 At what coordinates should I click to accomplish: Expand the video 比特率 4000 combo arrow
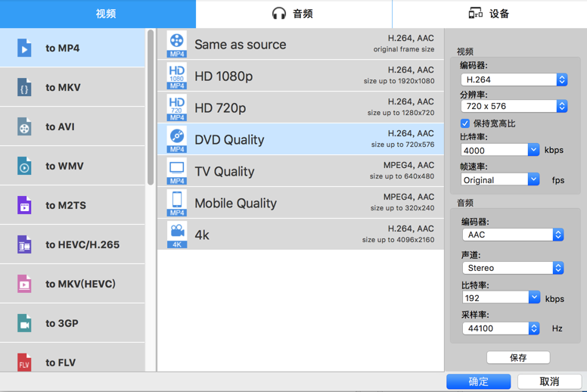533,150
